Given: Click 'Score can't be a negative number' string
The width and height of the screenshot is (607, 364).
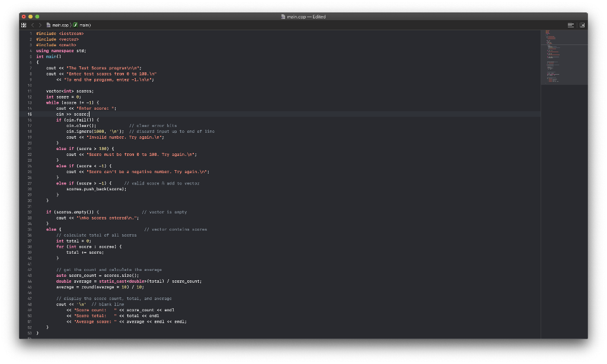Looking at the screenshot, I should (148, 171).
